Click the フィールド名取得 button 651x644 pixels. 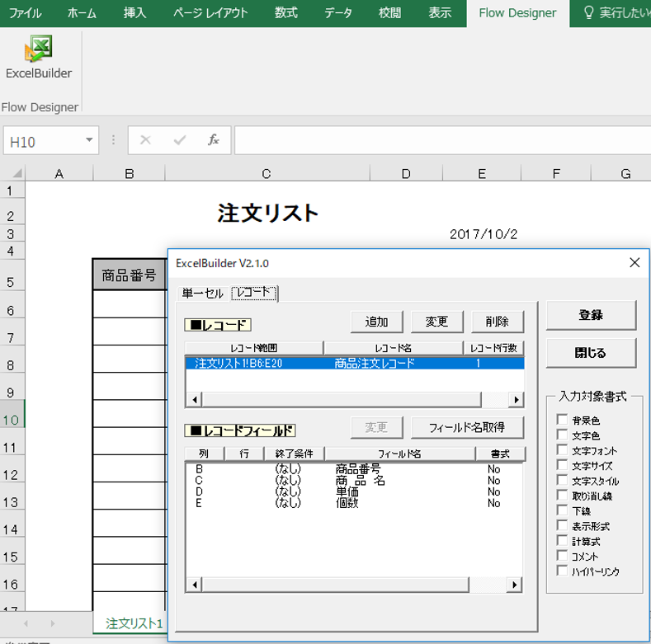tap(467, 427)
